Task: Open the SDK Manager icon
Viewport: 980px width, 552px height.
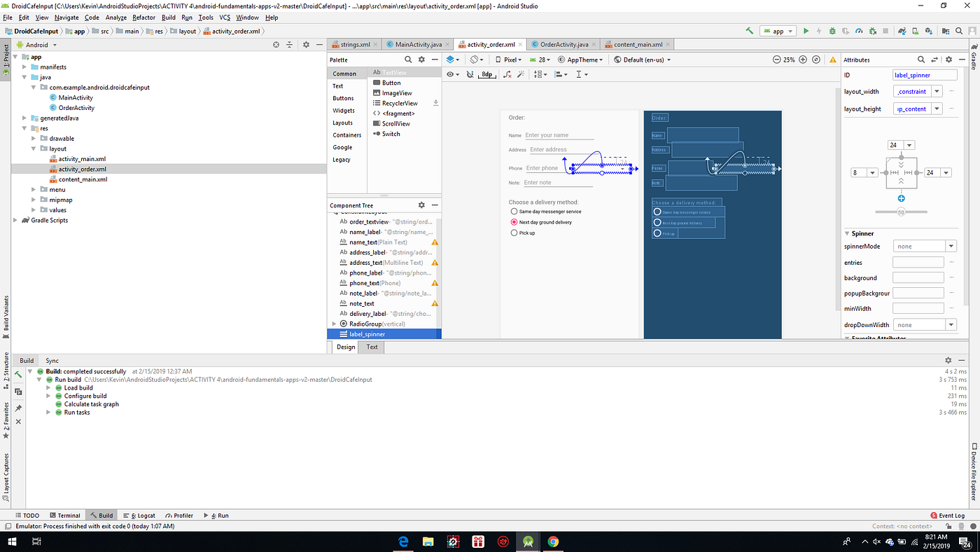Action: 929,31
